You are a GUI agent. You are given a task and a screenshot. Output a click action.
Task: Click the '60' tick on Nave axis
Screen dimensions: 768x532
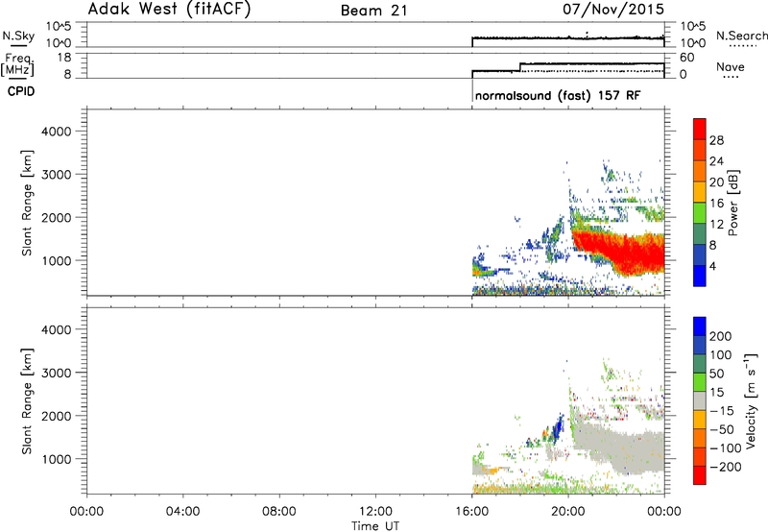686,58
